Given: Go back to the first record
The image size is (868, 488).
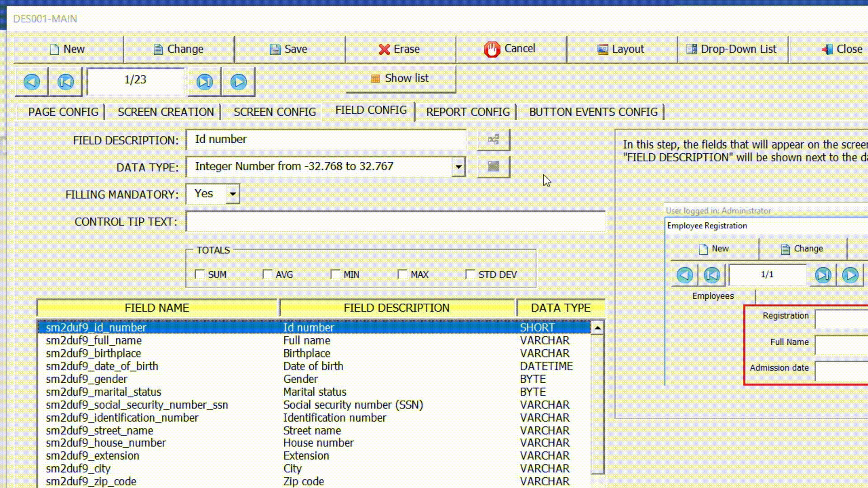Looking at the screenshot, I should (x=65, y=82).
